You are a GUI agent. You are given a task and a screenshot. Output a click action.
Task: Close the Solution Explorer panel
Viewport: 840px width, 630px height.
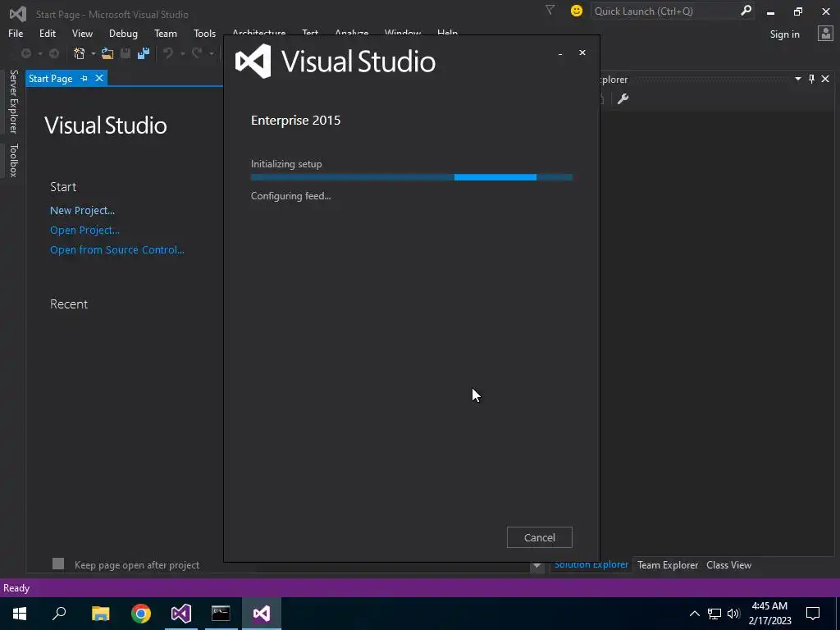825,79
